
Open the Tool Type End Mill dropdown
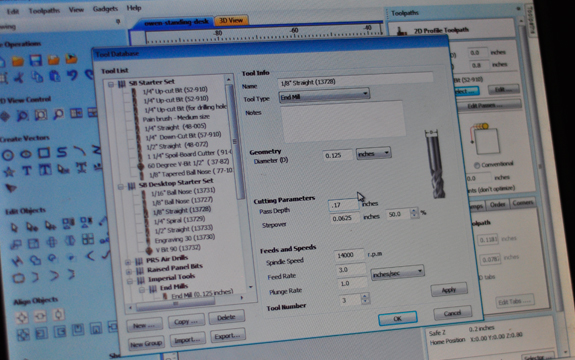click(324, 96)
